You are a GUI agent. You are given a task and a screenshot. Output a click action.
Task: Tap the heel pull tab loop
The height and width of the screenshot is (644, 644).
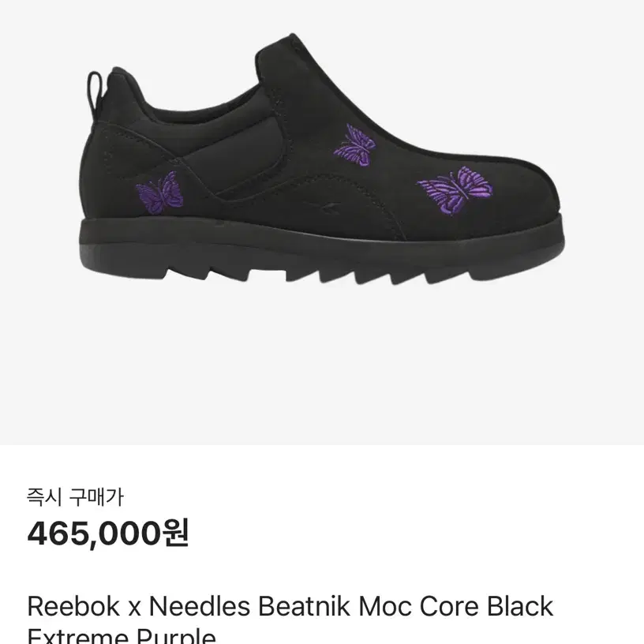point(95,96)
